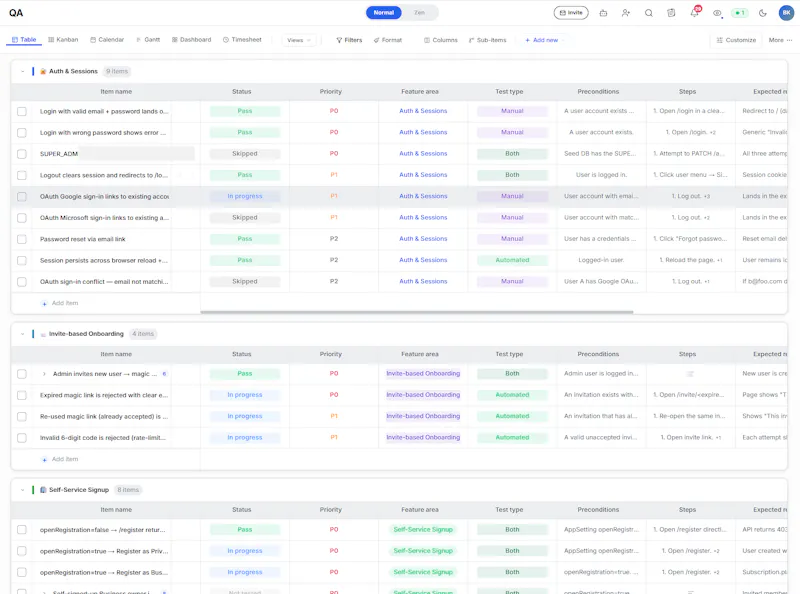Open the BK user avatar
This screenshot has height=594, width=800.
(786, 13)
